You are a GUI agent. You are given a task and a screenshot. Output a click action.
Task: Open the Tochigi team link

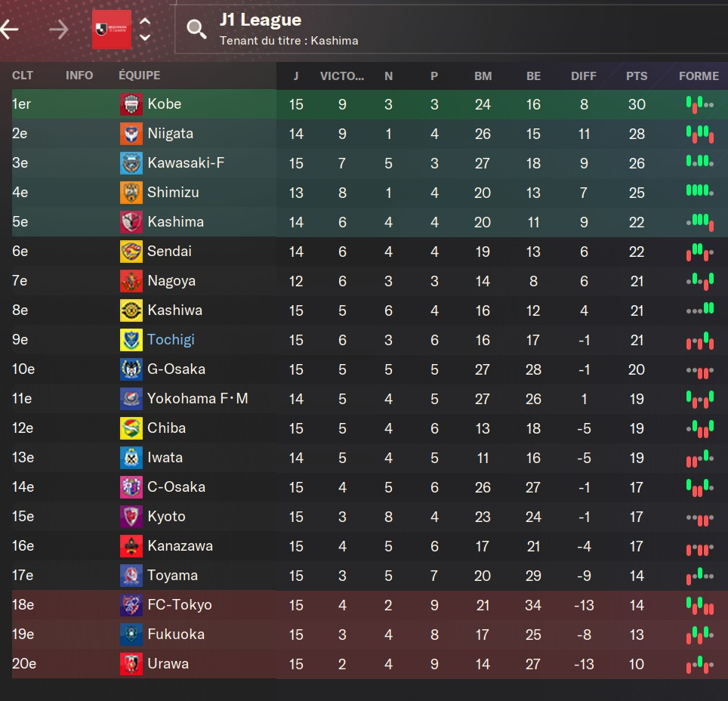pyautogui.click(x=171, y=340)
